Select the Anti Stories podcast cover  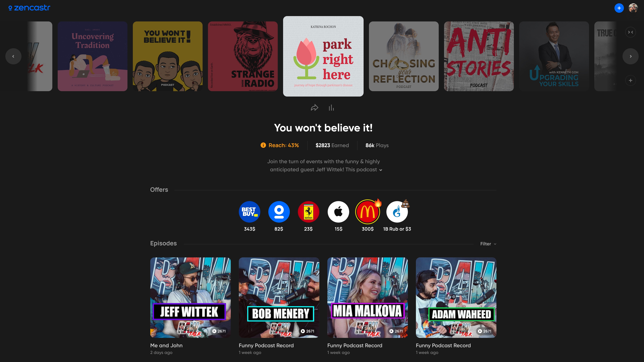[478, 56]
